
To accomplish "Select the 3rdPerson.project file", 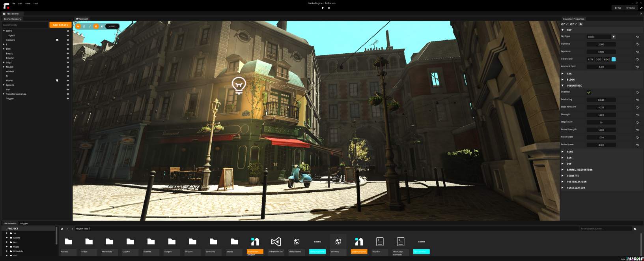I will [x=255, y=242].
